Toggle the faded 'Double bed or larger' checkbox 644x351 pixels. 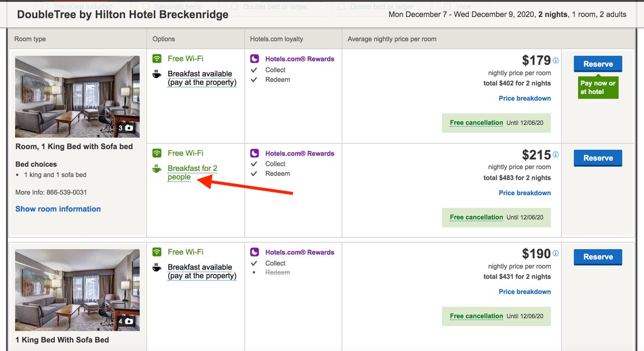[x=235, y=6]
